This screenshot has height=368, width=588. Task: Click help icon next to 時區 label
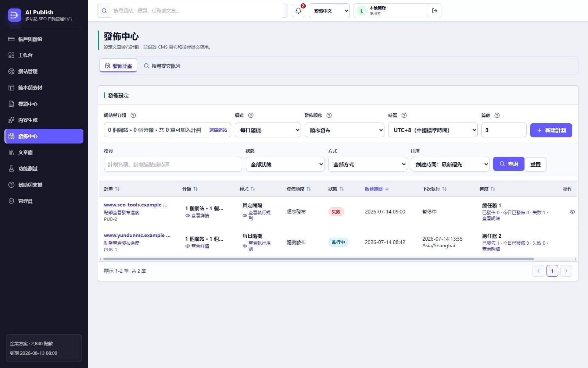404,115
